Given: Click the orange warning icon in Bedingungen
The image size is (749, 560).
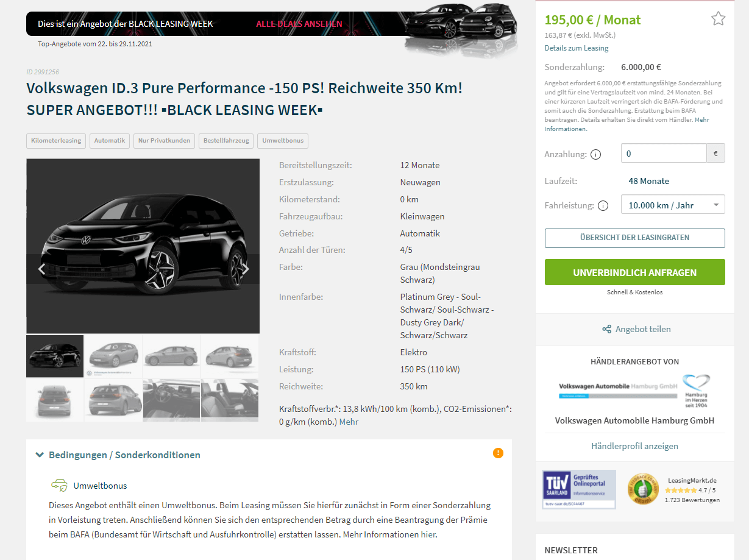Looking at the screenshot, I should click(x=498, y=453).
